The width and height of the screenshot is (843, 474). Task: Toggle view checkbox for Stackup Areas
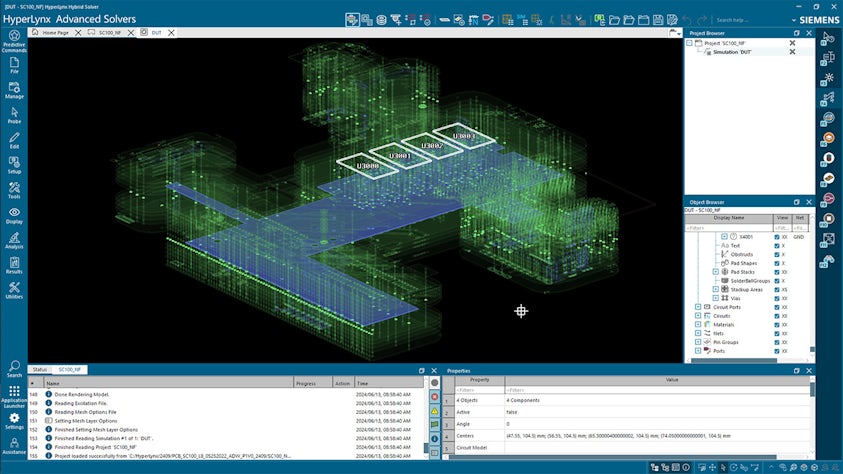point(776,290)
